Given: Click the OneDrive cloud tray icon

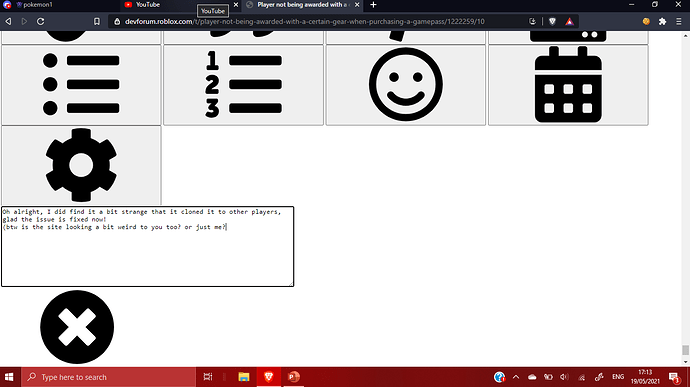Looking at the screenshot, I should [x=532, y=377].
